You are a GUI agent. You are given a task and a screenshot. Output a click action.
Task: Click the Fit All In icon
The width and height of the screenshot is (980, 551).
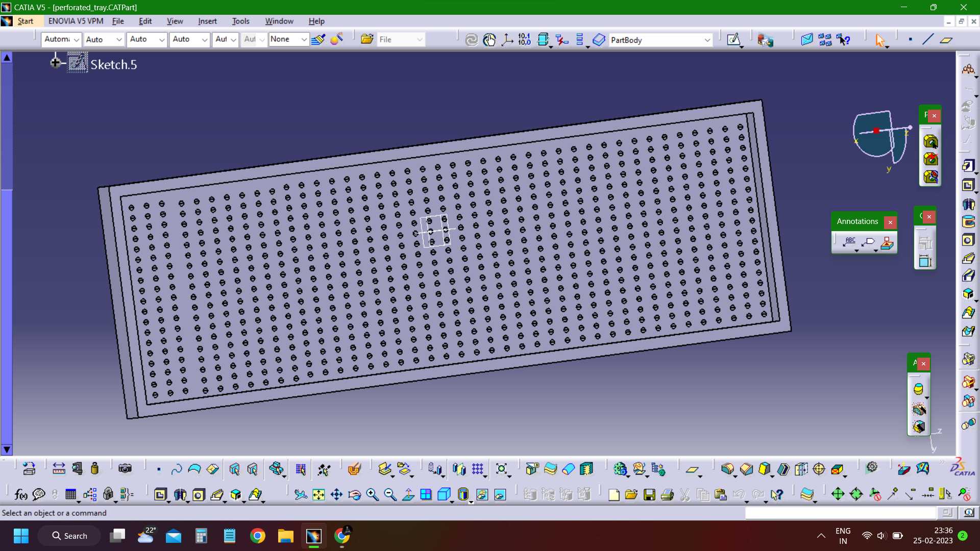318,494
